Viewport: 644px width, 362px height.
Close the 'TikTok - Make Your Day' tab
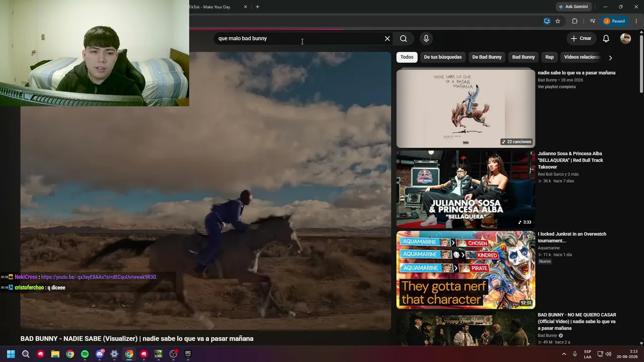coord(246,7)
